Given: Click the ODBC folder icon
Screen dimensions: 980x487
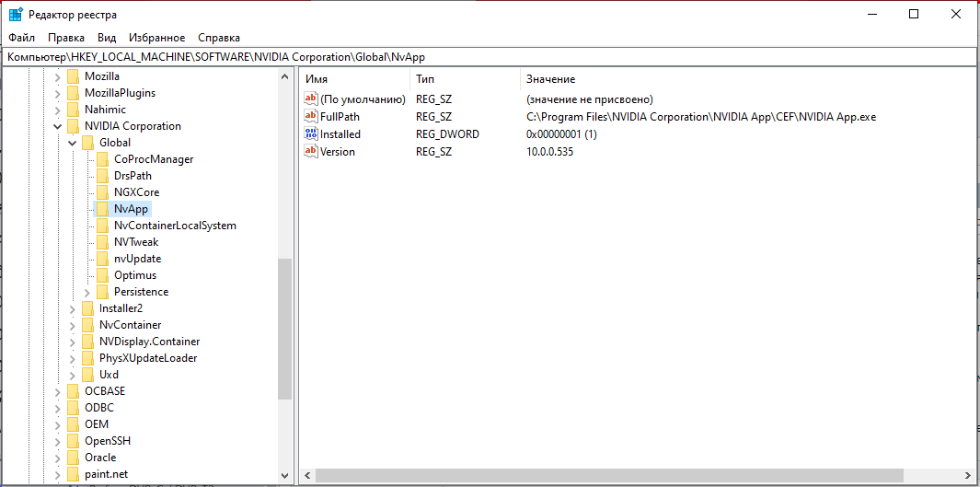Looking at the screenshot, I should [x=74, y=408].
